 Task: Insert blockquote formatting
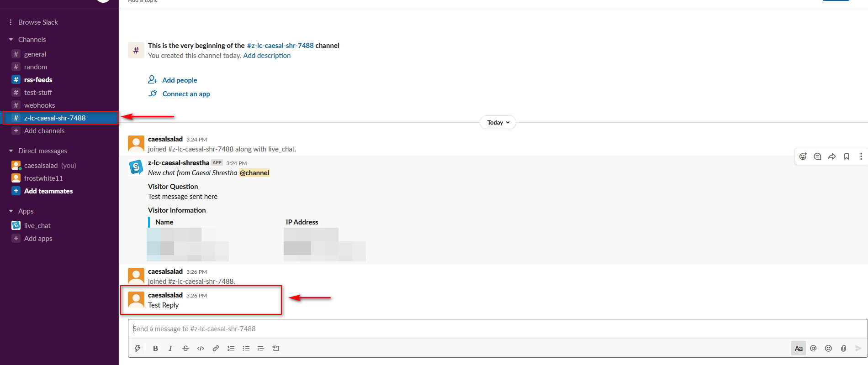point(261,349)
